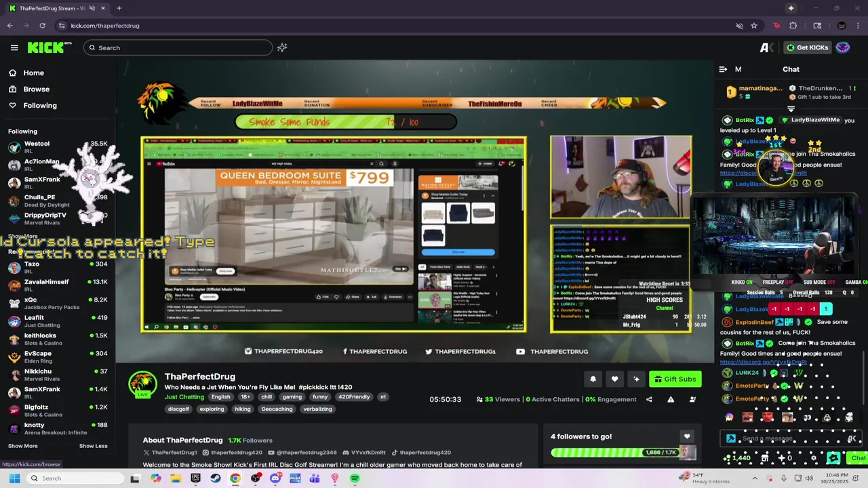Open Tazo's recommended channel
The image size is (868, 488).
[x=58, y=267]
